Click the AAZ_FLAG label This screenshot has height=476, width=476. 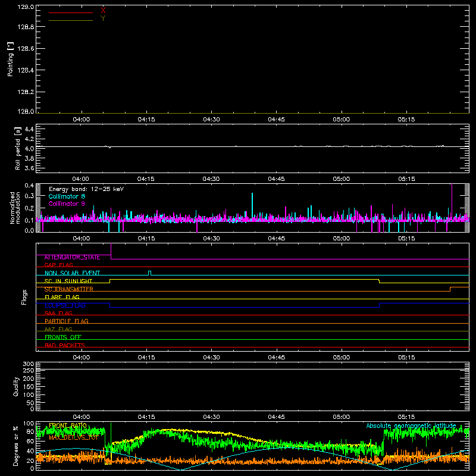pos(58,329)
